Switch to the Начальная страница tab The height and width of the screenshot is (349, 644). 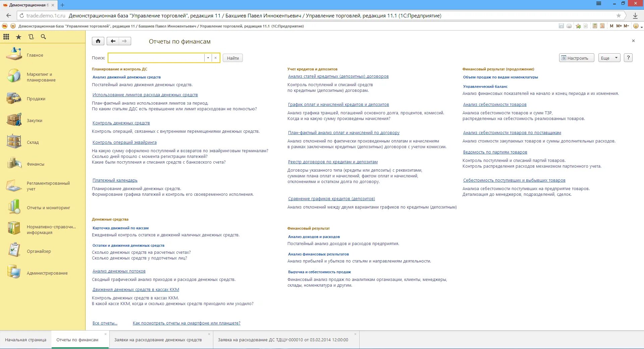coord(25,340)
